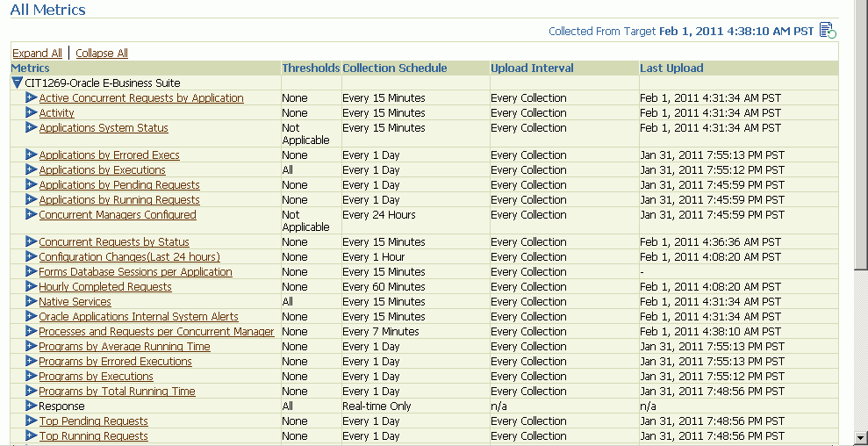Screen dimensions: 868x446
Task: Click the vertical scrollbar down arrow
Action: point(862,439)
